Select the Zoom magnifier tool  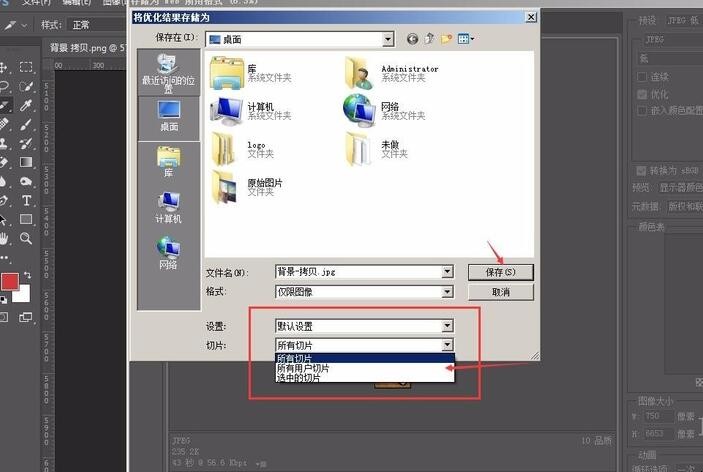click(x=26, y=238)
